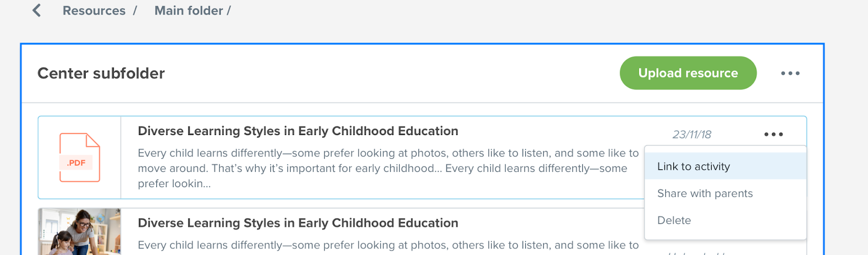868x255 pixels.
Task: Open the classroom photo thumbnail
Action: click(x=79, y=232)
